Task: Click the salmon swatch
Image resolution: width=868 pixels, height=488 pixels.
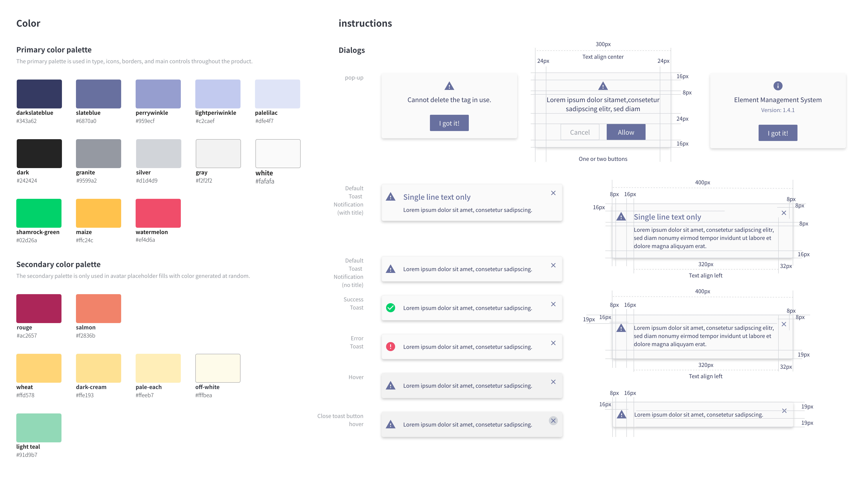Action: pyautogui.click(x=98, y=308)
